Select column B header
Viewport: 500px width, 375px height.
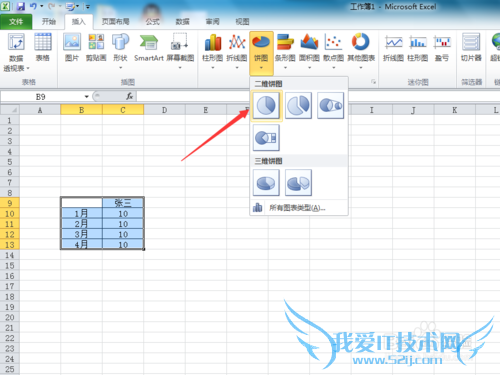click(81, 110)
